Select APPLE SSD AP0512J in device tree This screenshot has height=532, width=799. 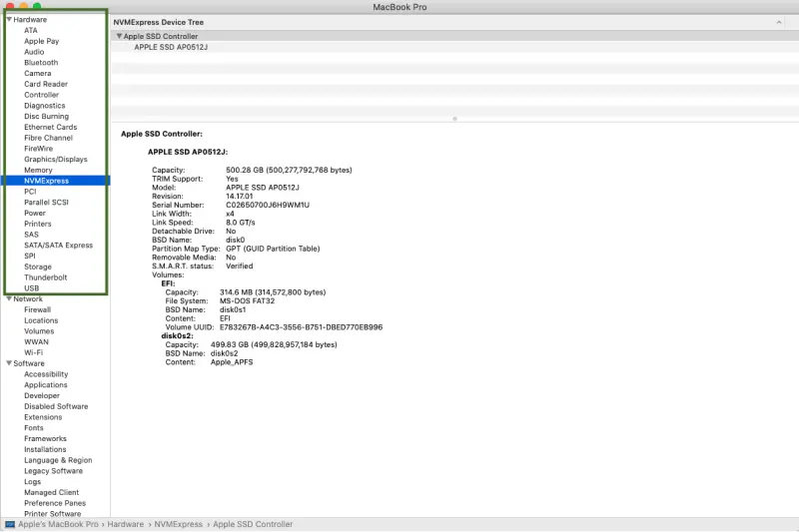coord(171,47)
